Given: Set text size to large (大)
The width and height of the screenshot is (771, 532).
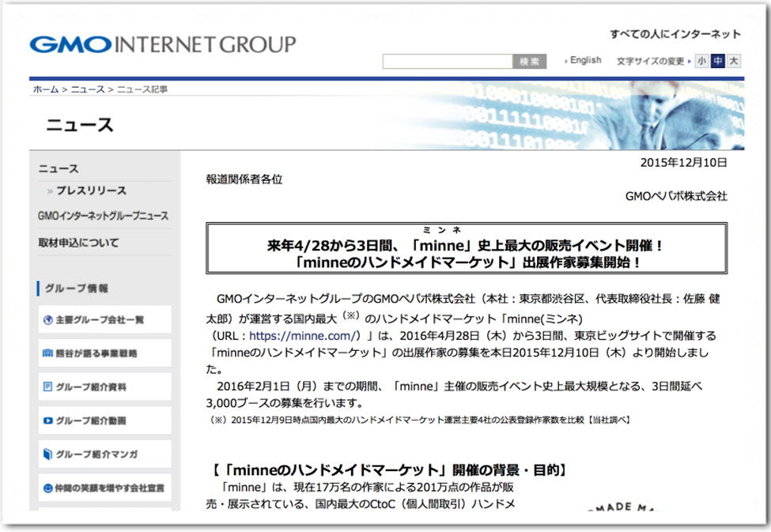Looking at the screenshot, I should pyautogui.click(x=734, y=61).
